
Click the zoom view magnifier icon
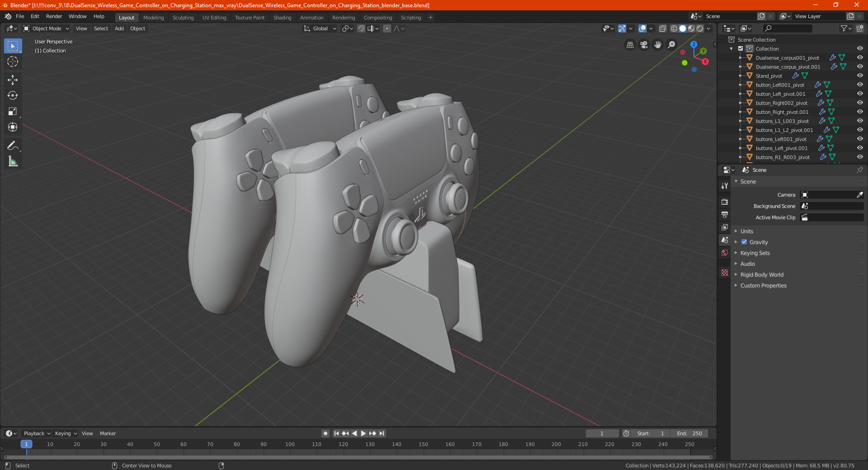672,45
